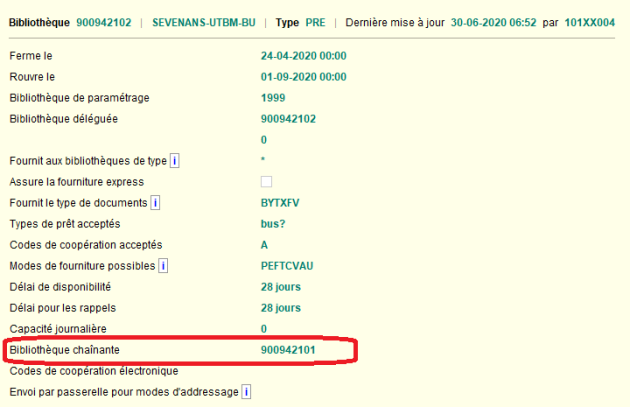
Task: Click 28 jours for Délai pour les rappels
Action: tap(281, 308)
